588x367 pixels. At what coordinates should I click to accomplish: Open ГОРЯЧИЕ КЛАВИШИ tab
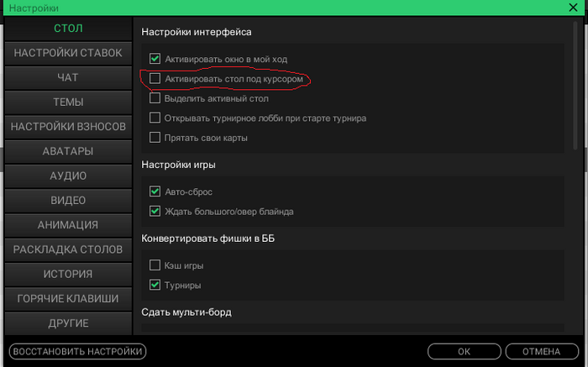pos(68,298)
